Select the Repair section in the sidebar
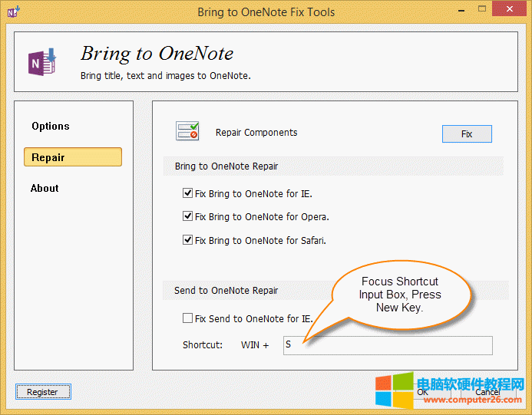This screenshot has height=415, width=532. pos(72,157)
